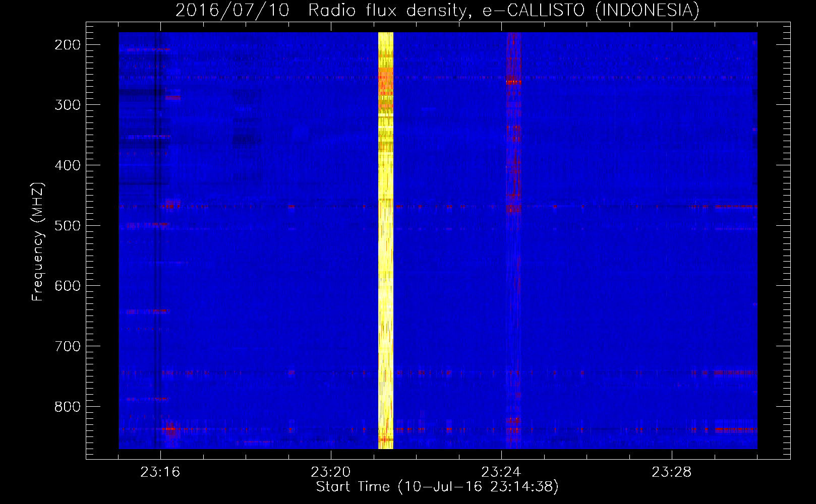Click the 800 frequency tick label

68,406
